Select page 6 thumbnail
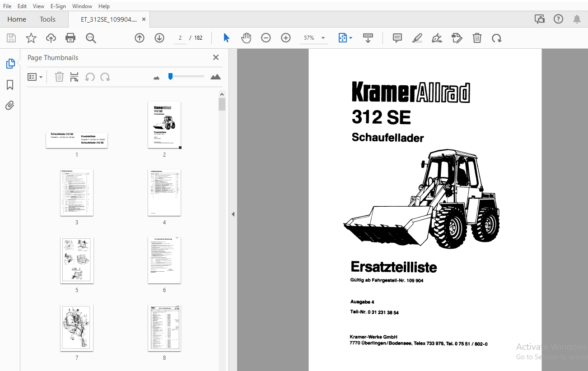The width and height of the screenshot is (588, 371). (164, 260)
